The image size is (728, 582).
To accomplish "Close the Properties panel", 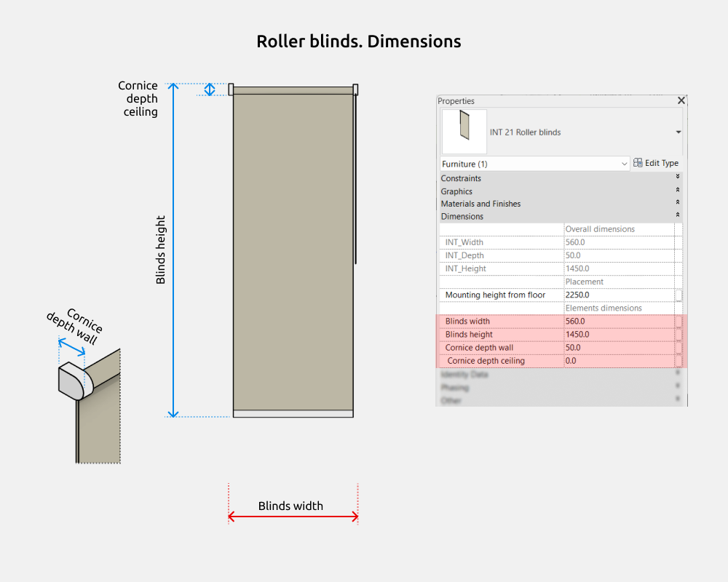I will click(681, 100).
